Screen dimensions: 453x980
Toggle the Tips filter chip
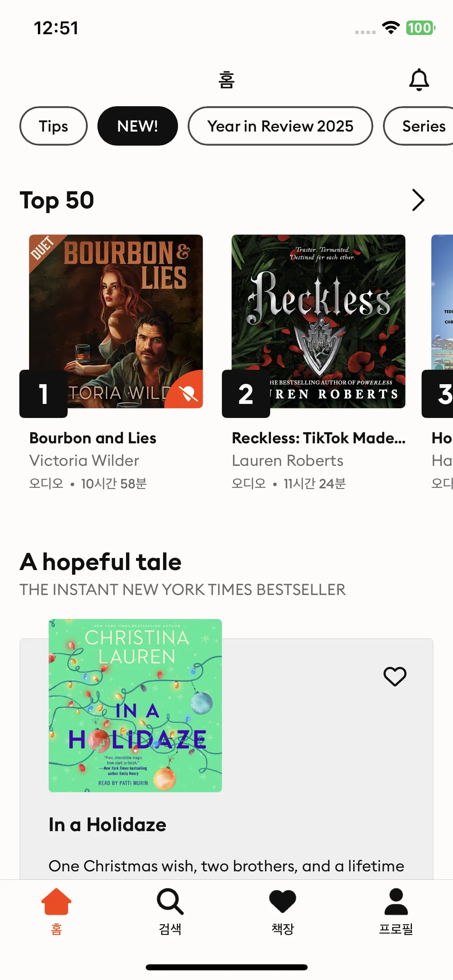tap(54, 126)
